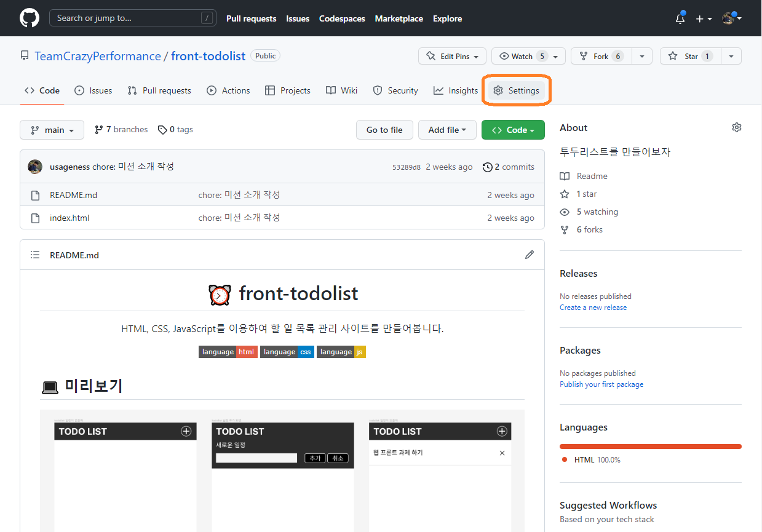Open Pull requests in top navigation

(251, 18)
